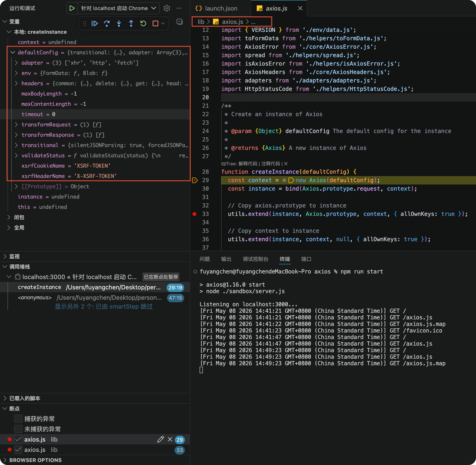This screenshot has width=476, height=465.
Task: Collapse the defaultConfig variable
Action: pyautogui.click(x=13, y=52)
